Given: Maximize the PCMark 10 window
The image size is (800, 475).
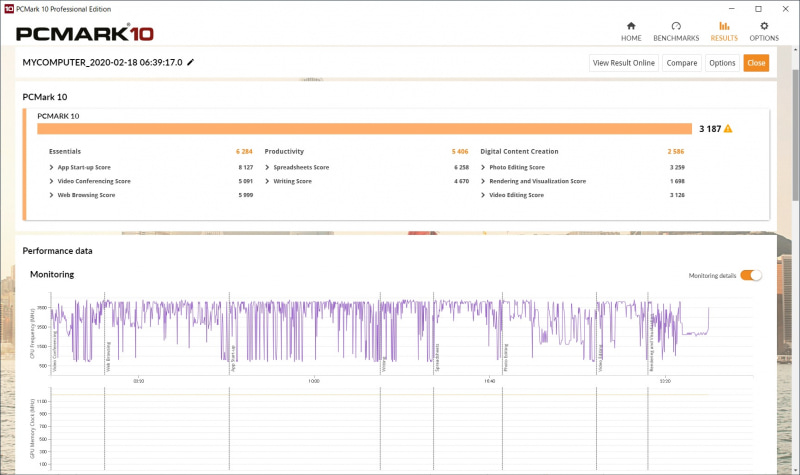Looking at the screenshot, I should point(758,9).
